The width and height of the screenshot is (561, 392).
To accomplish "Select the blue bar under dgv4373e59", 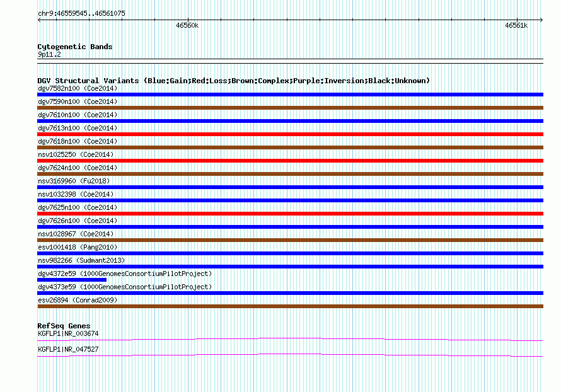I will coord(290,293).
